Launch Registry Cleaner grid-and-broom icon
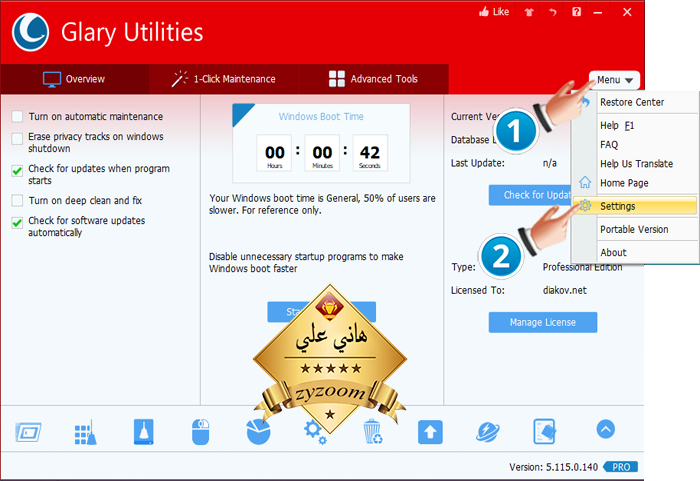 tap(85, 432)
